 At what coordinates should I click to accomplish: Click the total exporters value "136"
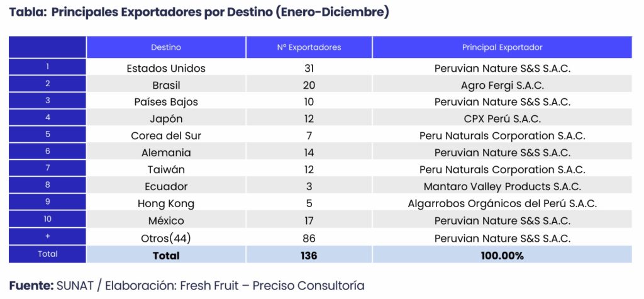click(x=309, y=255)
